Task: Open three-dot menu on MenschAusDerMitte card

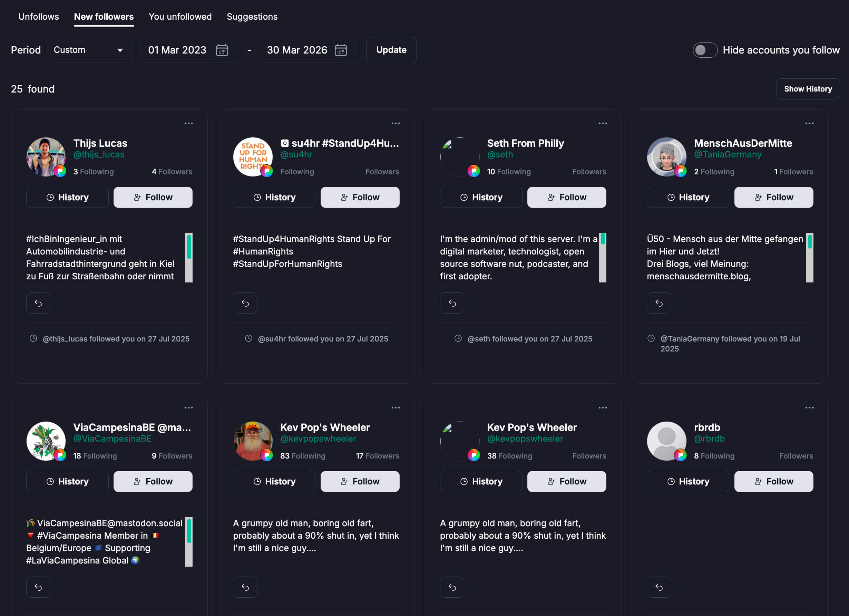Action: [x=809, y=123]
